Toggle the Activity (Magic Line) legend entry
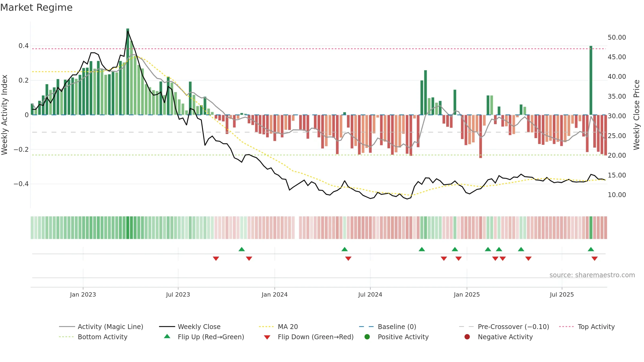The width and height of the screenshot is (644, 362). [101, 327]
